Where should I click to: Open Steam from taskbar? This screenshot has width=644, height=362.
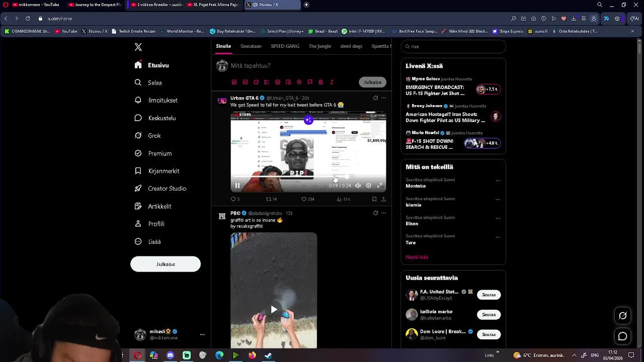pos(268,355)
